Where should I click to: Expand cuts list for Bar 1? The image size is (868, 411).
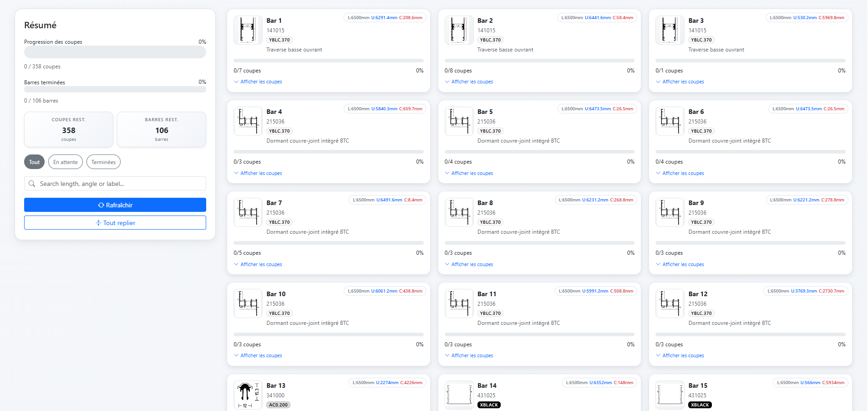[x=261, y=82]
